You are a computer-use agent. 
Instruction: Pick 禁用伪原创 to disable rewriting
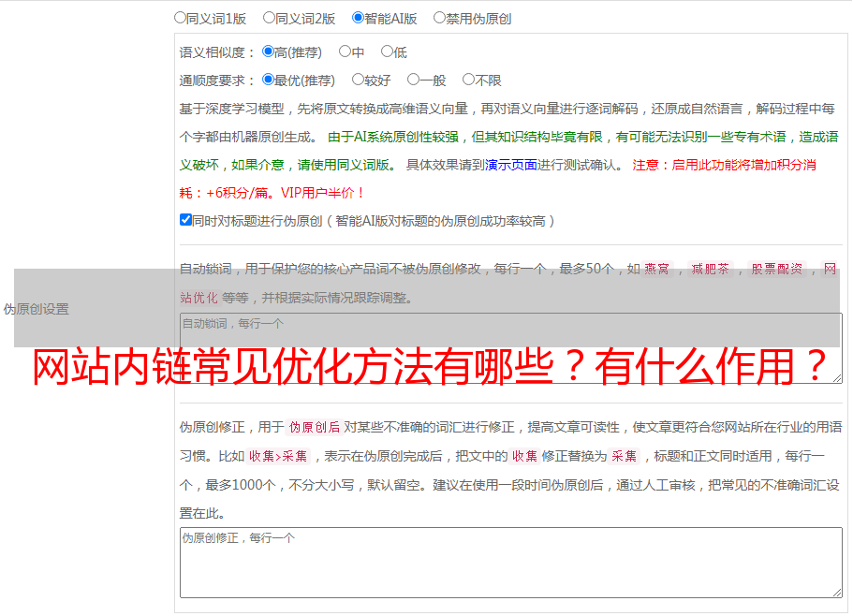(x=439, y=17)
